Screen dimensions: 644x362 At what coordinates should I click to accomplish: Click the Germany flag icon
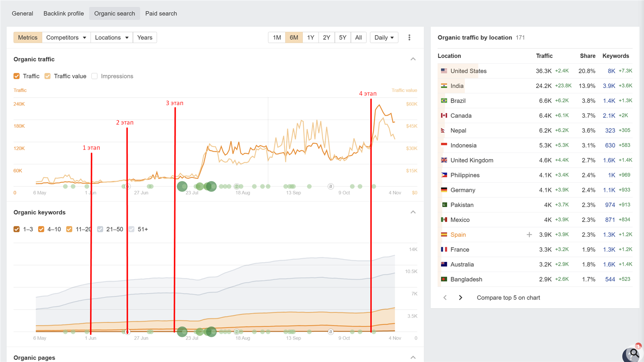click(444, 190)
